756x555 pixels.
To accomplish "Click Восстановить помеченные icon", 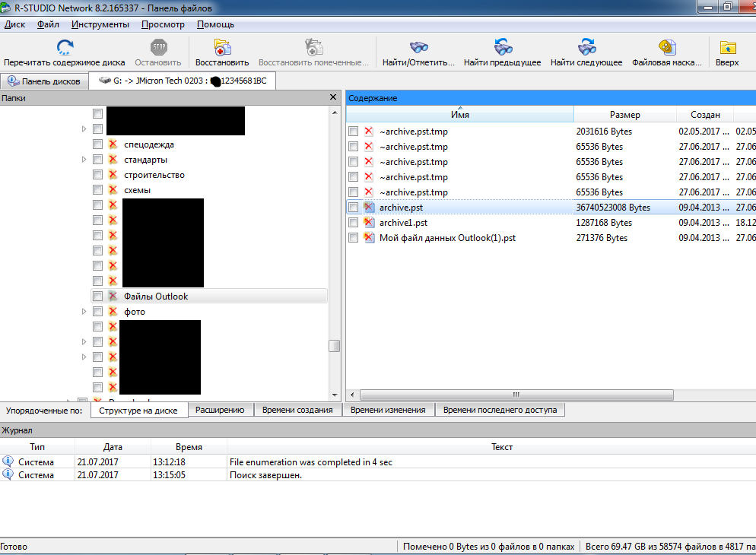I will point(313,47).
